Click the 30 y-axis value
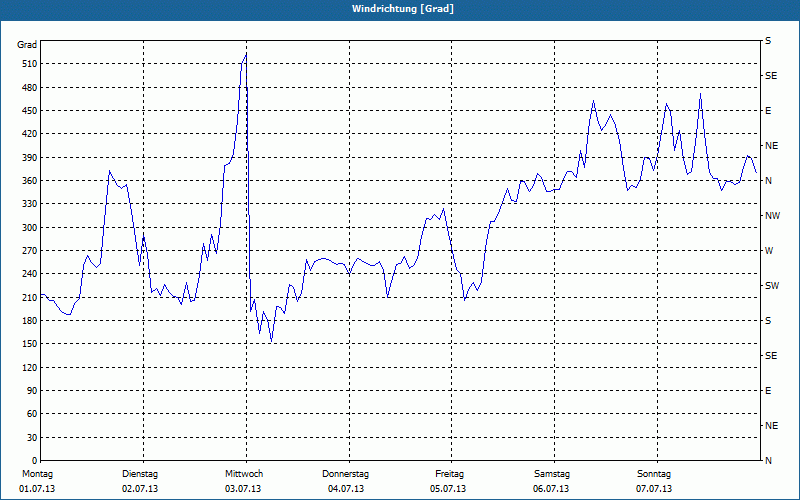This screenshot has height=500, width=800. [32, 438]
